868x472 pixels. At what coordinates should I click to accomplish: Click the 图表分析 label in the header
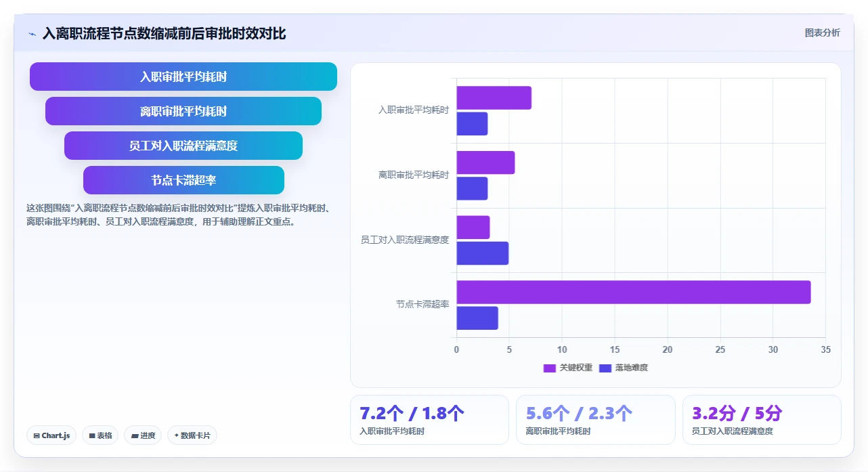pos(822,33)
